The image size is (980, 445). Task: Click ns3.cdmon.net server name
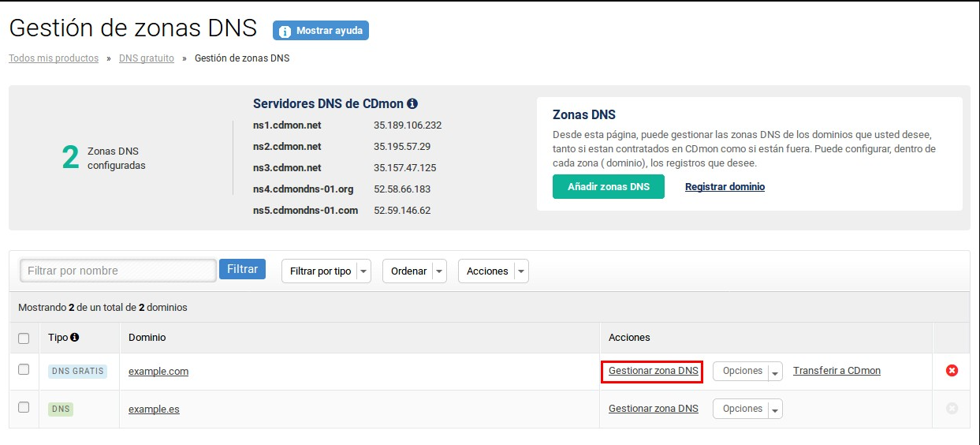tap(287, 168)
